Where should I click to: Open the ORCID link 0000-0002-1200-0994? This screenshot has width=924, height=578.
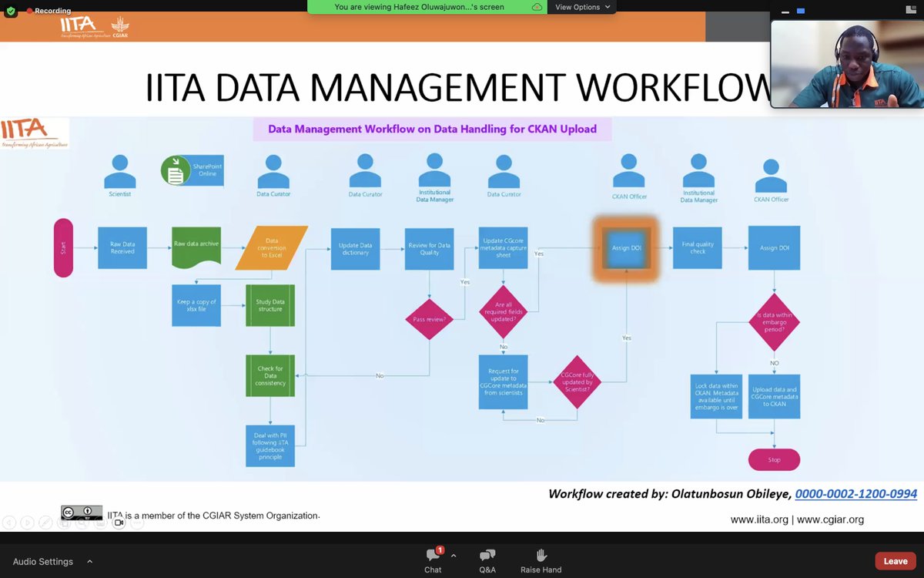coord(856,494)
